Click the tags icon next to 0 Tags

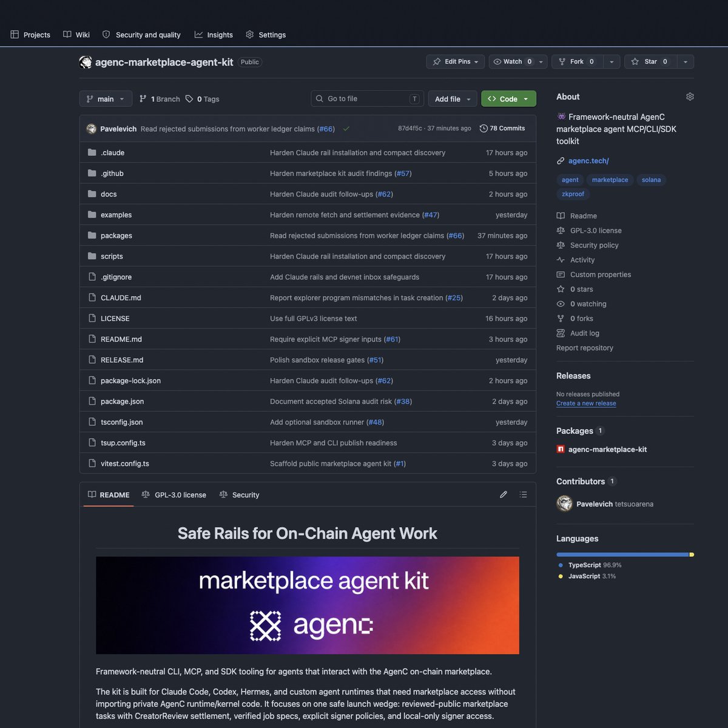(189, 99)
